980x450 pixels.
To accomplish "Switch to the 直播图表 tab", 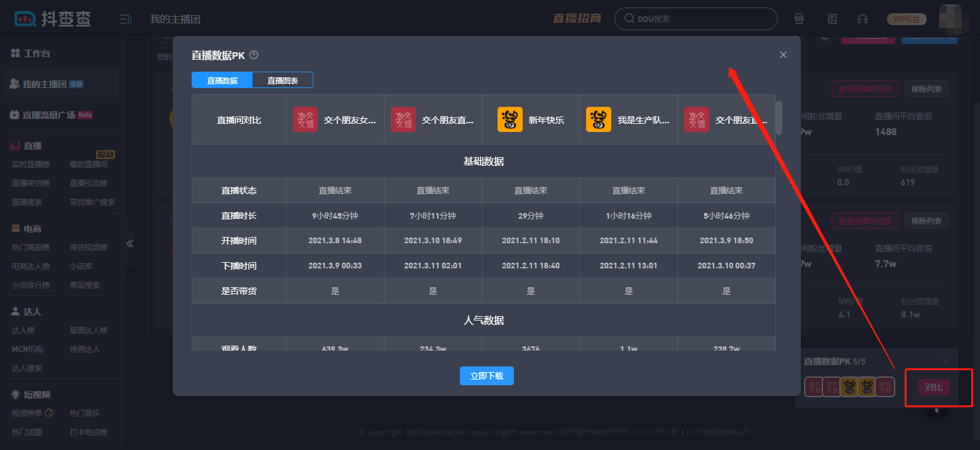I will 282,80.
